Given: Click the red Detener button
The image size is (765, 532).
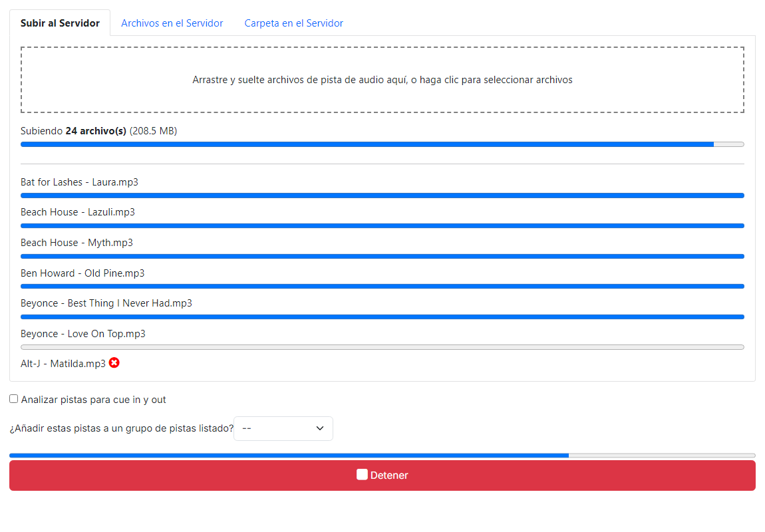Looking at the screenshot, I should click(382, 475).
